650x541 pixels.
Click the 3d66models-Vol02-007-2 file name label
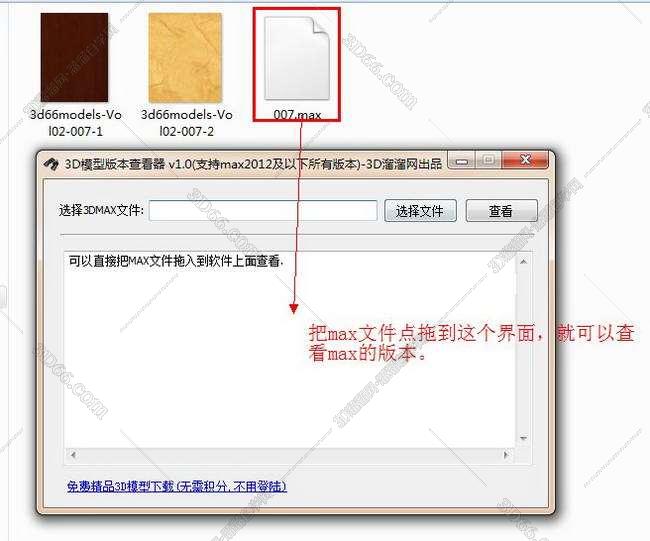(186, 122)
